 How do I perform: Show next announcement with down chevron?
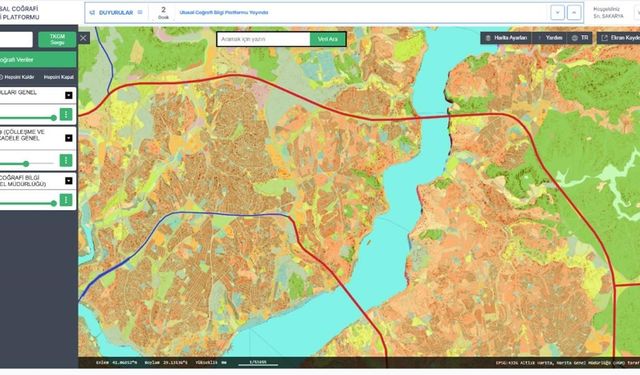[x=557, y=13]
